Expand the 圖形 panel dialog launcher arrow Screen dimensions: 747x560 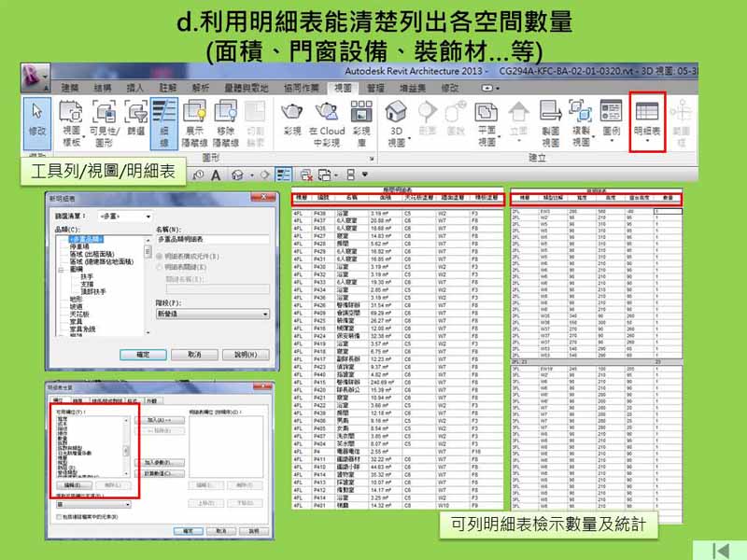(x=371, y=159)
